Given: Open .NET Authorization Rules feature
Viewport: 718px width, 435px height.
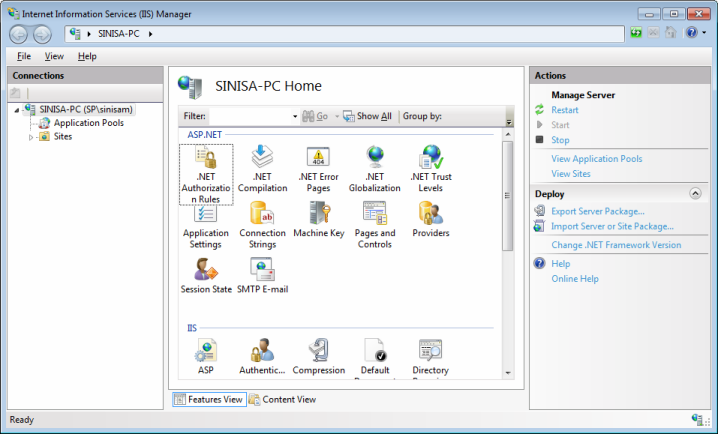Looking at the screenshot, I should click(x=206, y=174).
